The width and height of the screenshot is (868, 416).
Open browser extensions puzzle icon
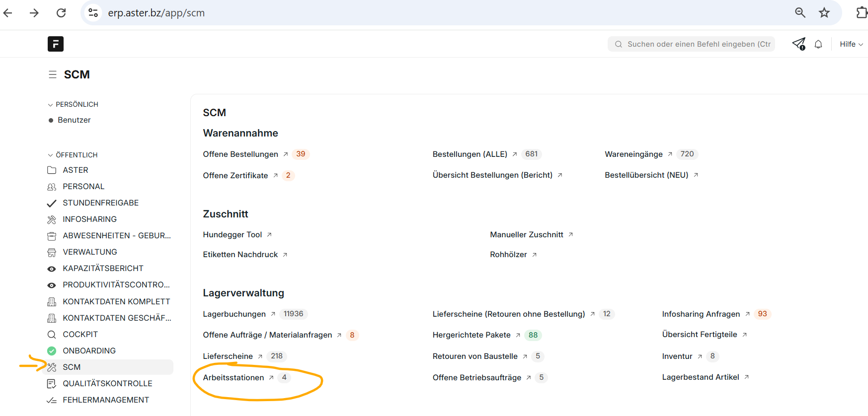(x=862, y=13)
